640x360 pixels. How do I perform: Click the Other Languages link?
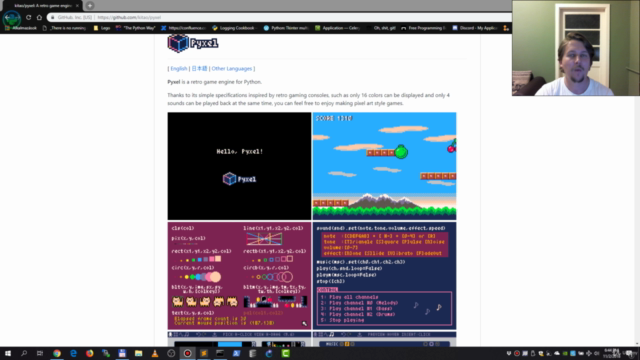231,69
